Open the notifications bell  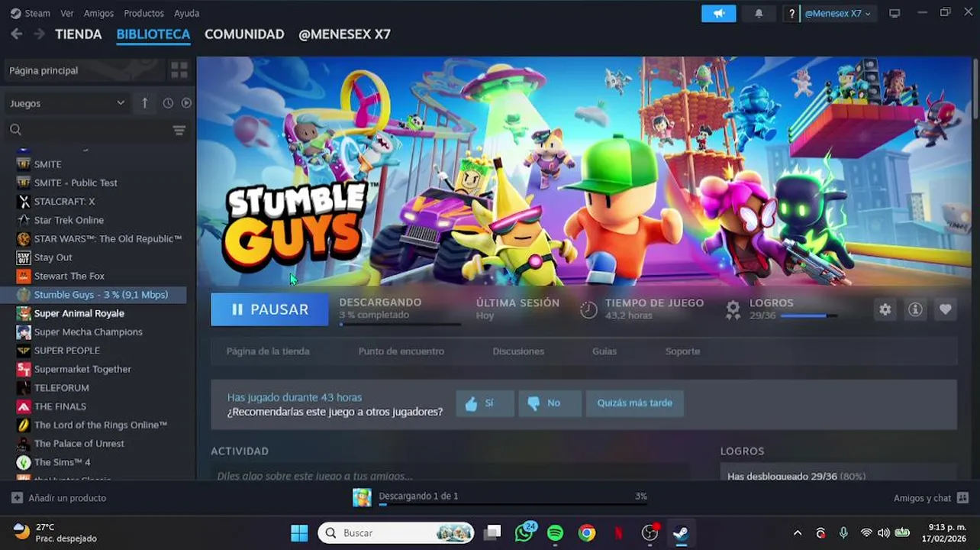[x=759, y=14]
